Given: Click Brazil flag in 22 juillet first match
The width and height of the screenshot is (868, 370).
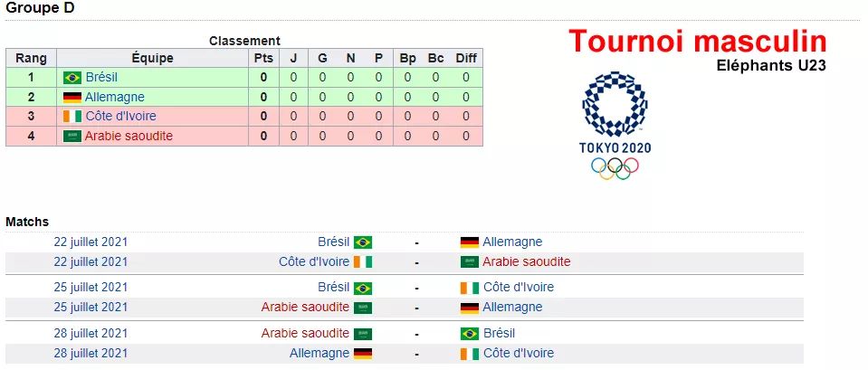Looking at the screenshot, I should (x=363, y=242).
